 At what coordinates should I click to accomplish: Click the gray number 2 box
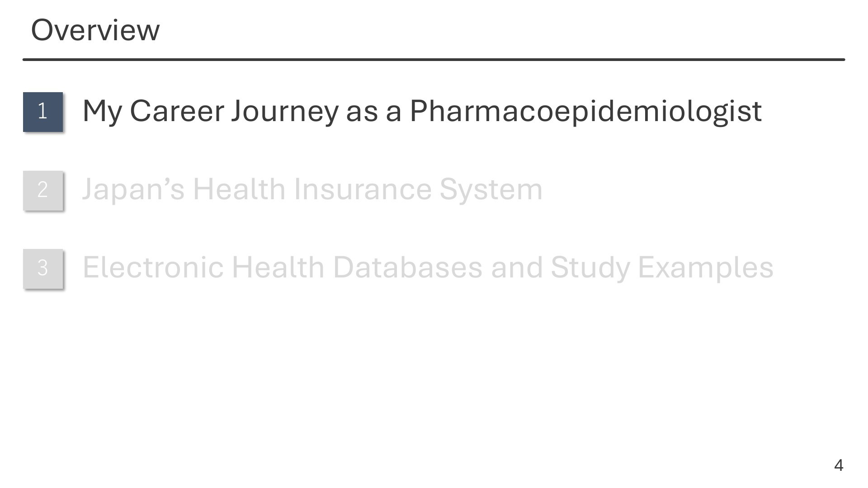coord(43,190)
